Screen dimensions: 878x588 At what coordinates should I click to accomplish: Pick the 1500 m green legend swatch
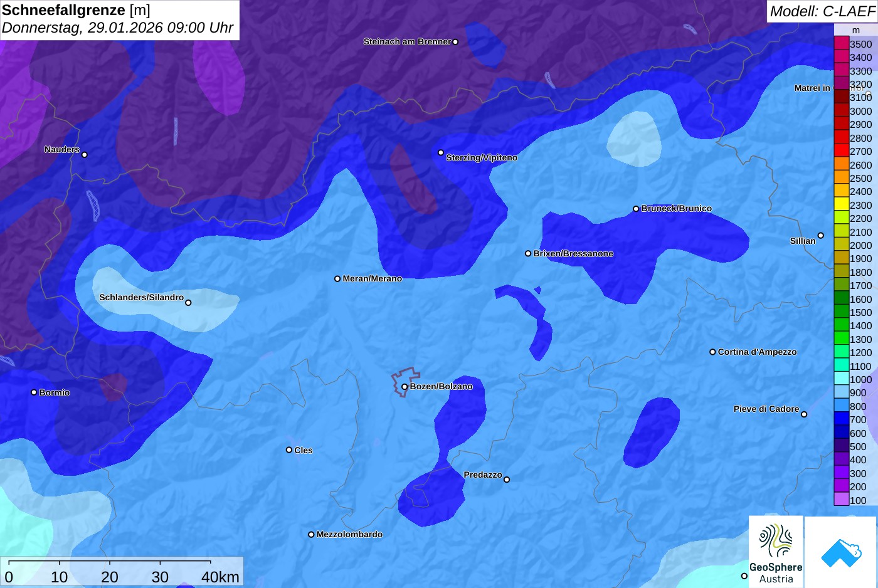(x=842, y=312)
